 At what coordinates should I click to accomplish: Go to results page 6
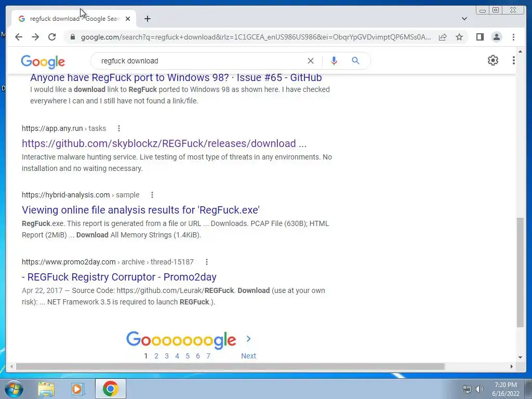pos(198,356)
